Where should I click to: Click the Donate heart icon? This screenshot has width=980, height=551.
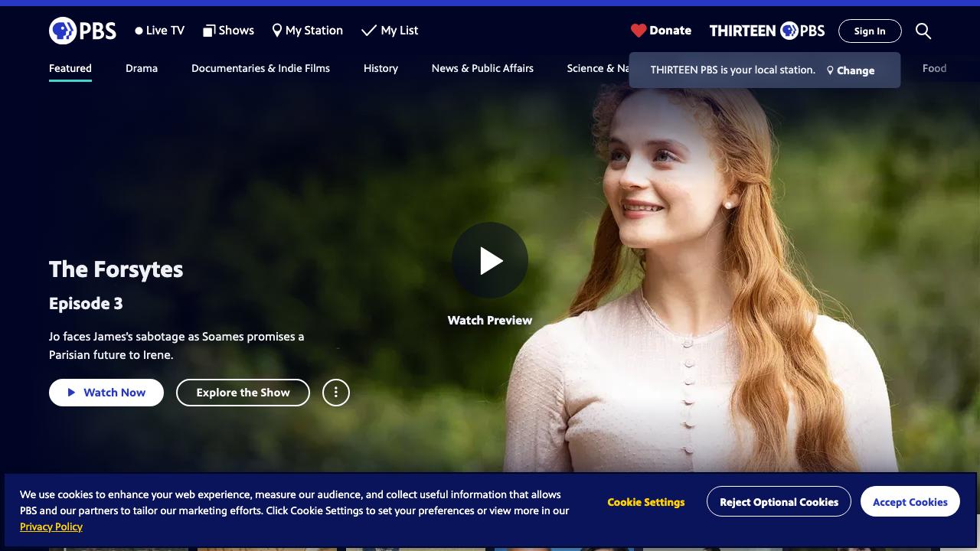[x=639, y=31]
